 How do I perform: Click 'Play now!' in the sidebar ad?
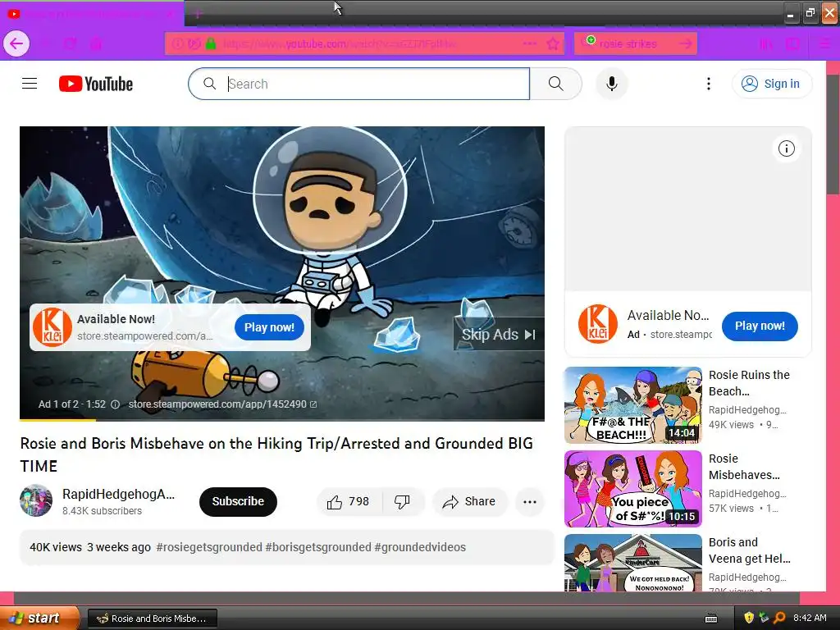coord(760,326)
